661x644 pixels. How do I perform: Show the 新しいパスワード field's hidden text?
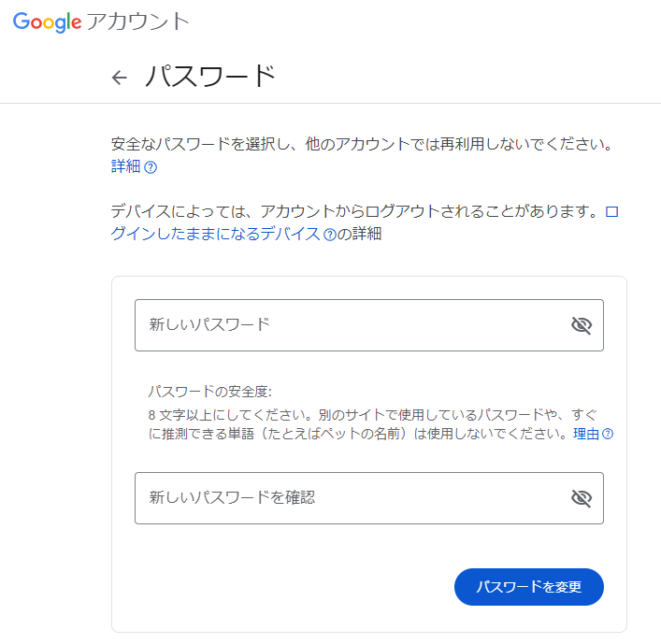pyautogui.click(x=582, y=325)
